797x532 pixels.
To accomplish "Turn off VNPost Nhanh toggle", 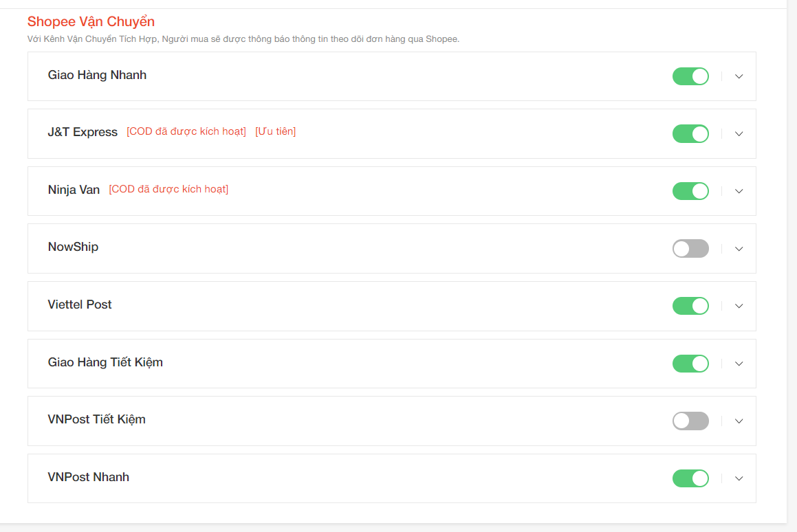I will click(x=690, y=478).
